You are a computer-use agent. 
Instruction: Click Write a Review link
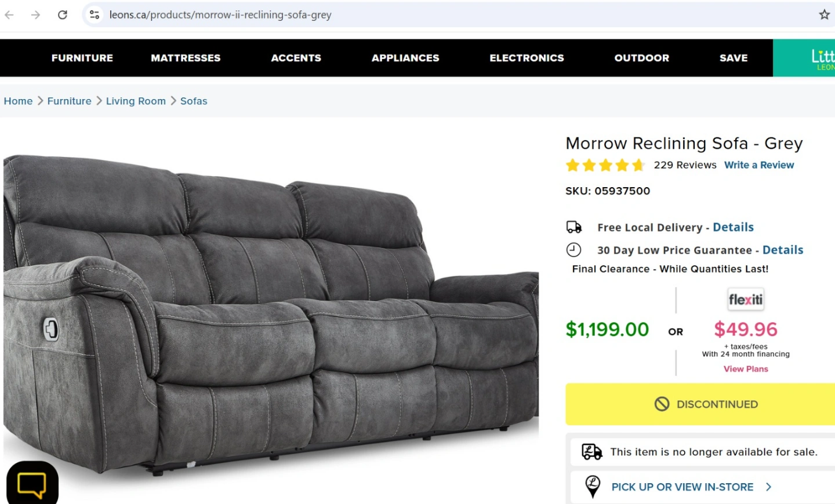click(759, 165)
